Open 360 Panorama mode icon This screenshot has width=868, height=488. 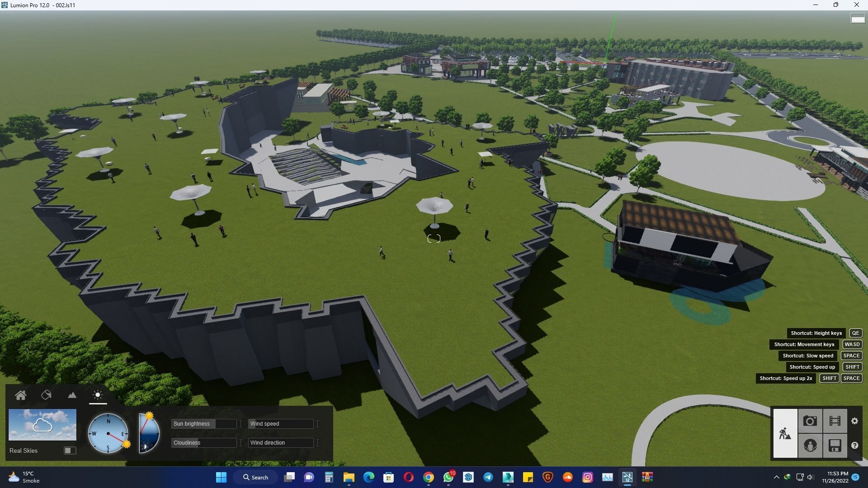point(810,446)
